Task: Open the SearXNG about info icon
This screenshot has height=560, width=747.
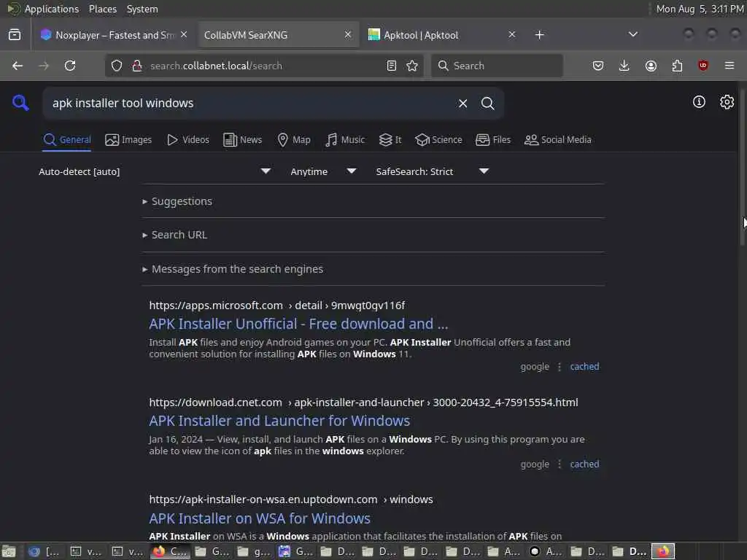Action: pyautogui.click(x=699, y=102)
